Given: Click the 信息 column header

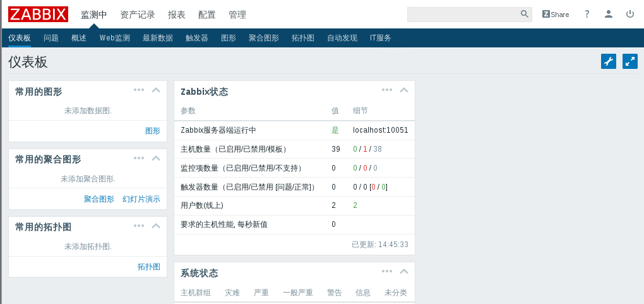Looking at the screenshot, I should click(362, 293).
